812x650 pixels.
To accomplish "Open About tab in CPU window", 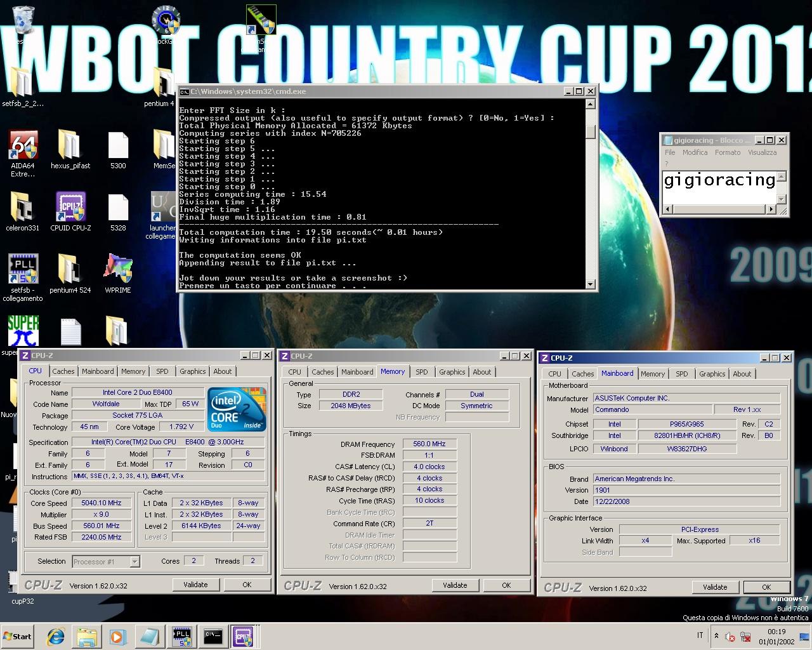I will click(x=223, y=371).
